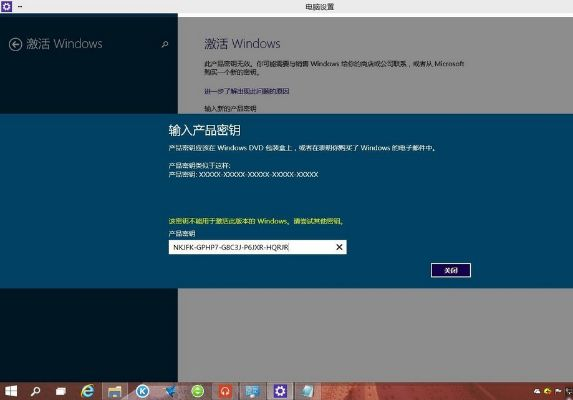Click inside the product key input field
This screenshot has width=573, height=400.
(x=257, y=247)
